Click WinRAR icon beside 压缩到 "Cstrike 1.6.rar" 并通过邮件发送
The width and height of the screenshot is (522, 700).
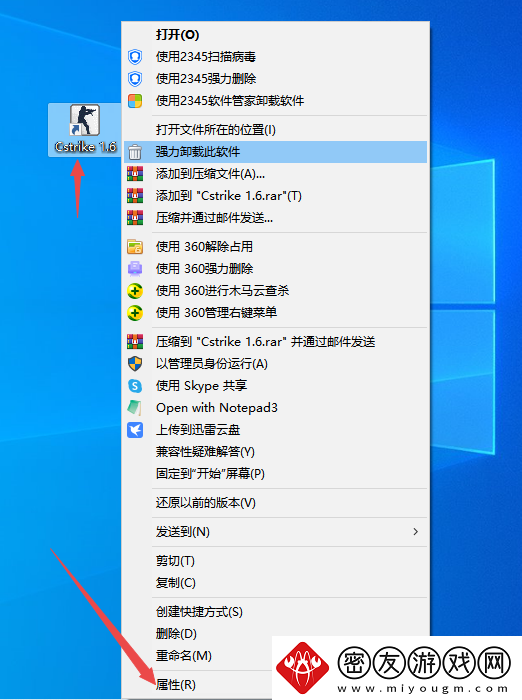(x=135, y=342)
